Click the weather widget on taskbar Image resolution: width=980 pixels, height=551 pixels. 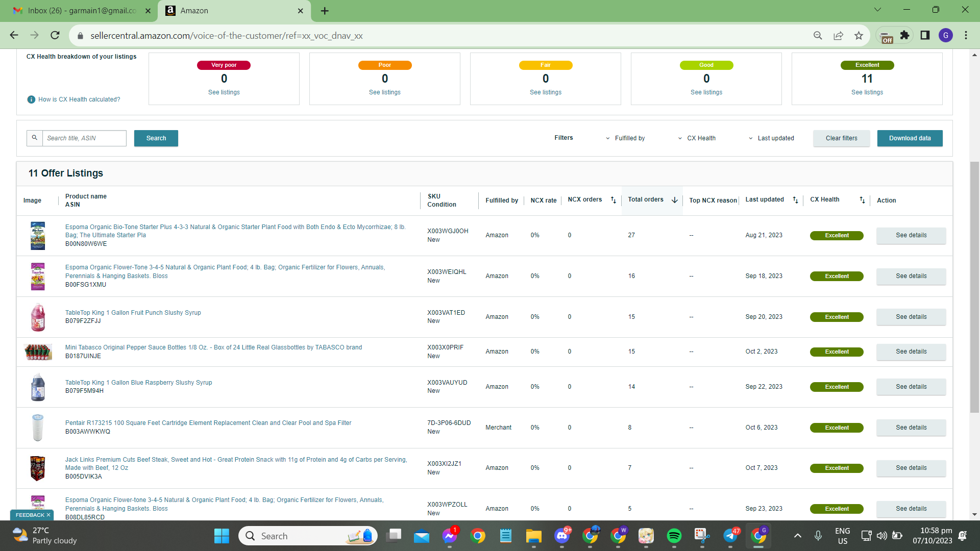tap(45, 536)
